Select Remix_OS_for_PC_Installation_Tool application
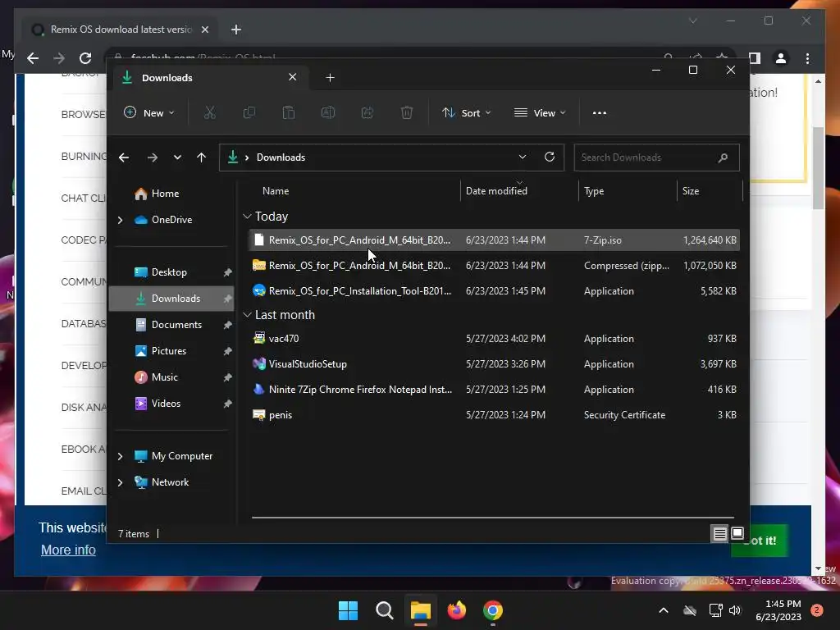This screenshot has width=840, height=630. pyautogui.click(x=494, y=291)
